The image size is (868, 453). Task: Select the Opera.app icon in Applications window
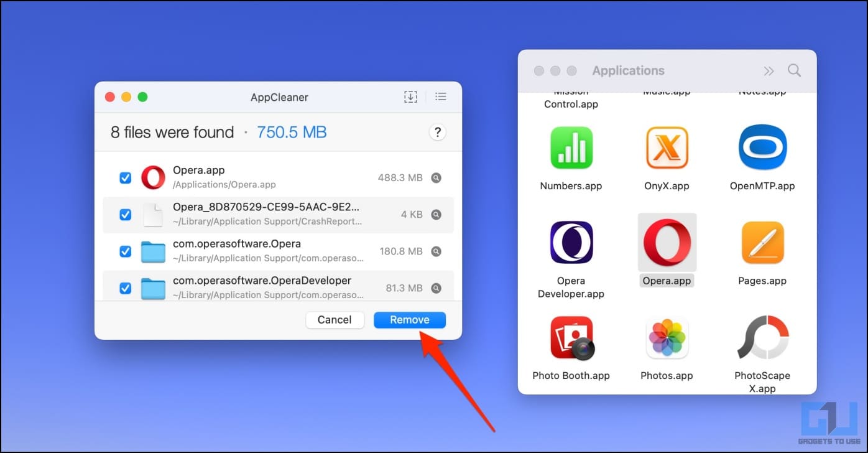tap(667, 242)
